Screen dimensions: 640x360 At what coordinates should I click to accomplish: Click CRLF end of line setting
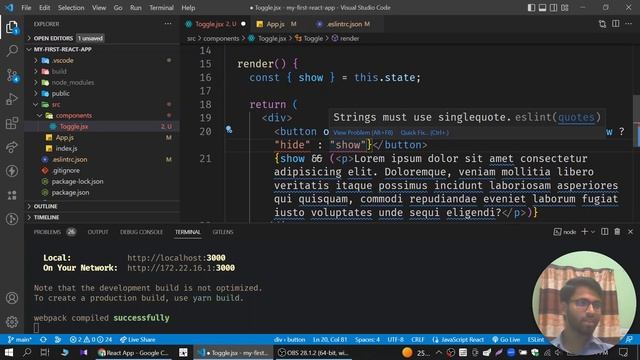[x=418, y=340]
